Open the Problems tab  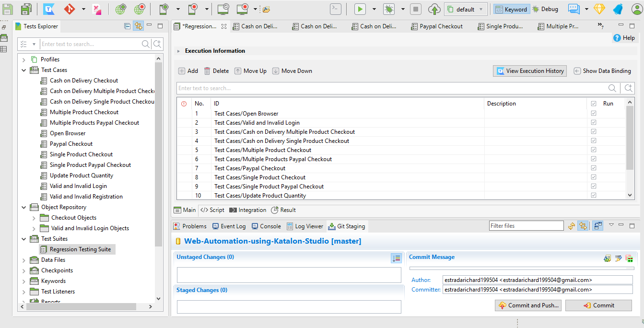tap(190, 226)
